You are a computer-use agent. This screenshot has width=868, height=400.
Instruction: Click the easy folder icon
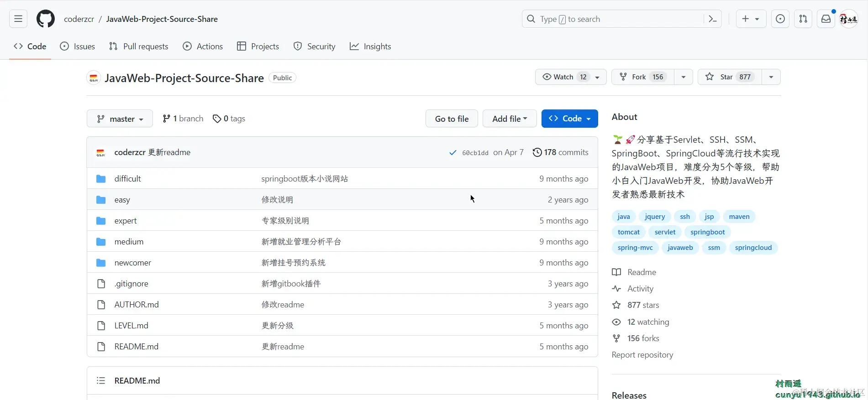(x=101, y=200)
